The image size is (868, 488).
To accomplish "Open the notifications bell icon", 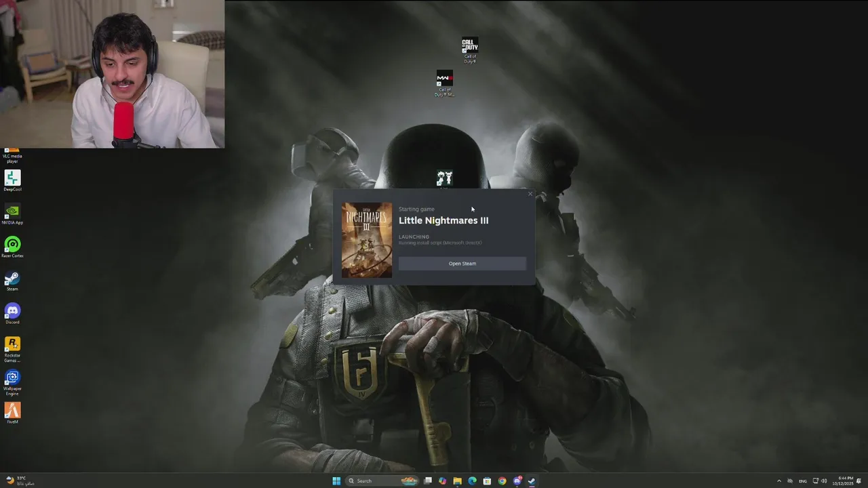I will 860,481.
